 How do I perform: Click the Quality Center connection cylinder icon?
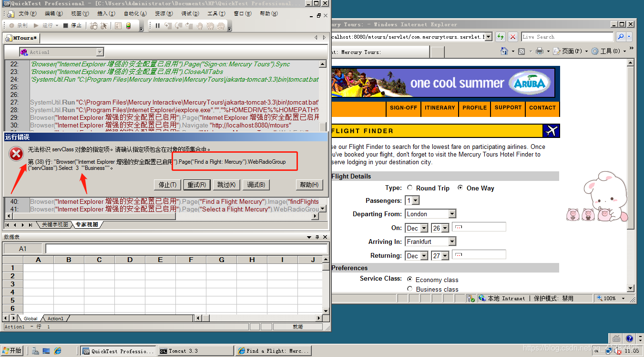pos(128,25)
